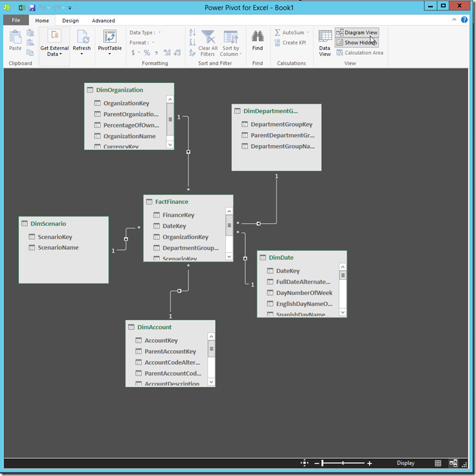Click the scroll down arrow in FactFinance table

click(229, 256)
